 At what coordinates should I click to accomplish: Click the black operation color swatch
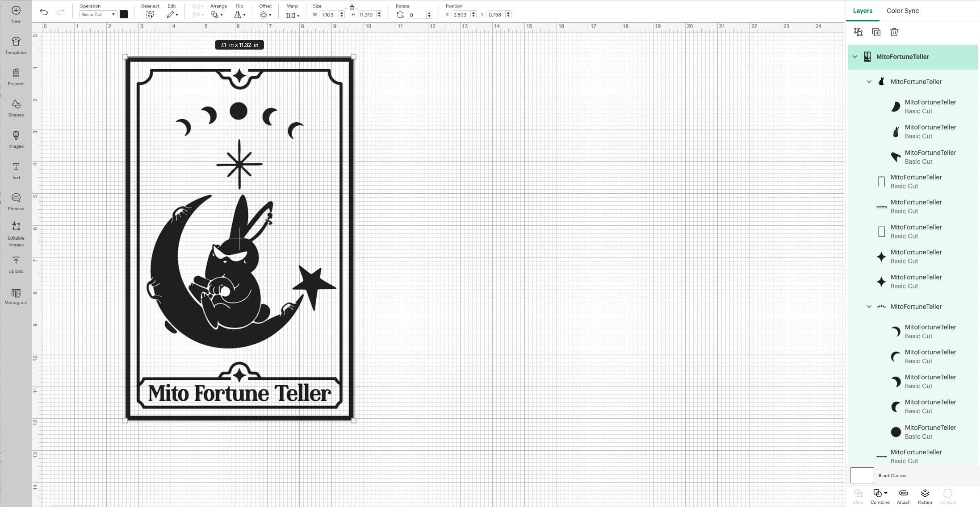pyautogui.click(x=124, y=14)
